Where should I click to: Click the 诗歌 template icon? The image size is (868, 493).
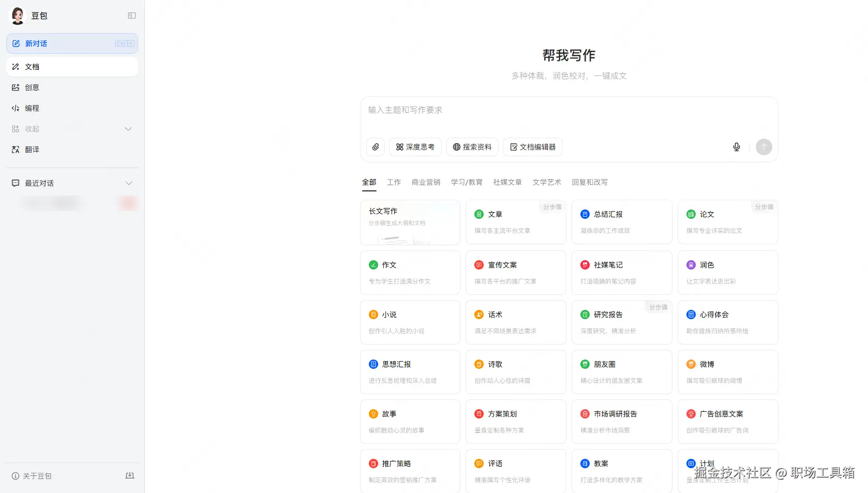point(479,364)
